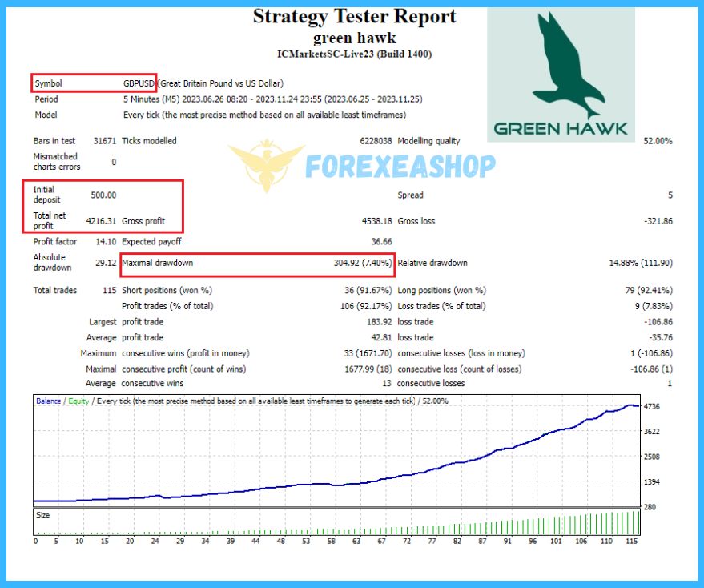
Task: Click Initial deposit value '500.00'
Action: tap(103, 195)
